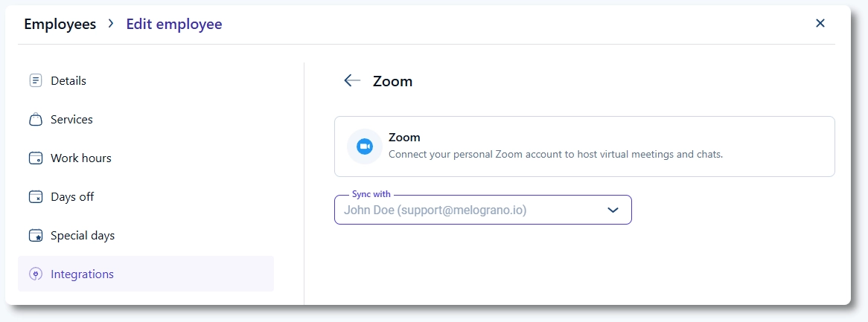Select the Days off menu label
The width and height of the screenshot is (868, 322).
click(x=72, y=197)
